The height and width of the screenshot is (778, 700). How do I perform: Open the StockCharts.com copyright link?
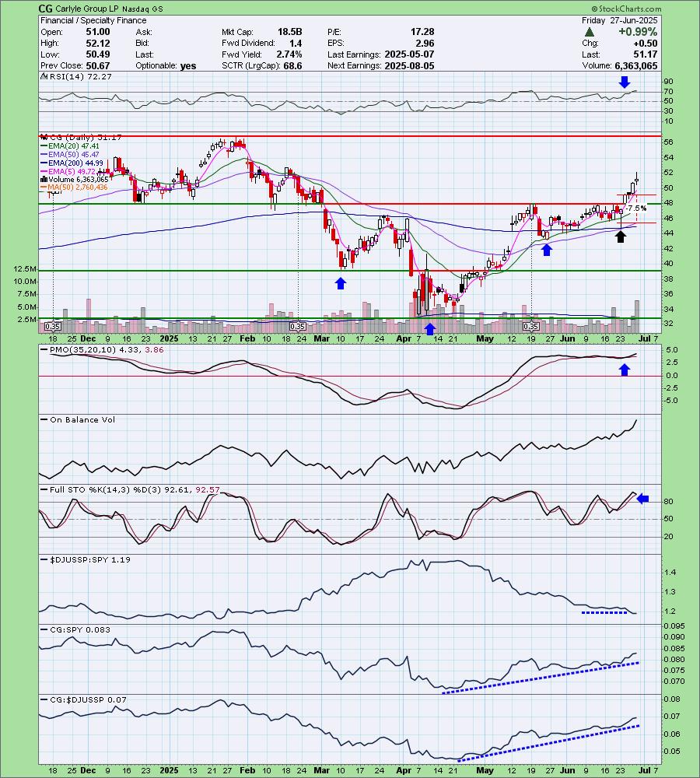tap(626, 9)
